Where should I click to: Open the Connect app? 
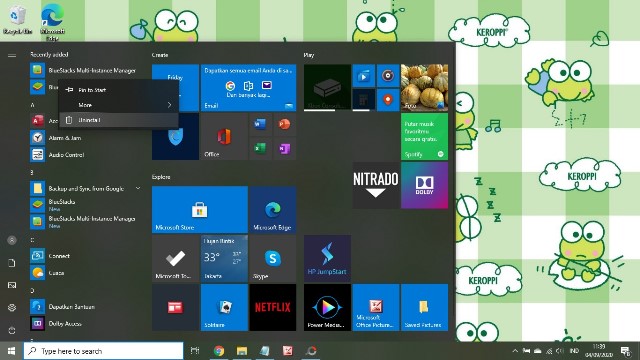click(87, 256)
